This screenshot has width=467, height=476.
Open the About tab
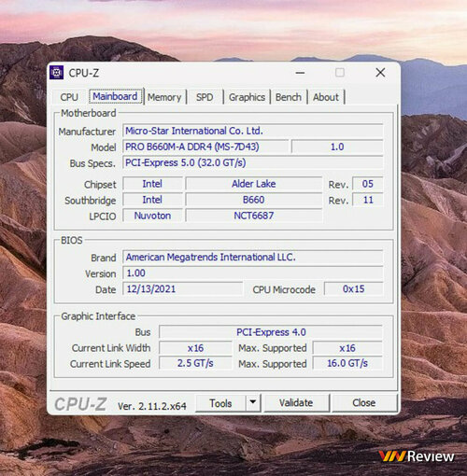(326, 97)
